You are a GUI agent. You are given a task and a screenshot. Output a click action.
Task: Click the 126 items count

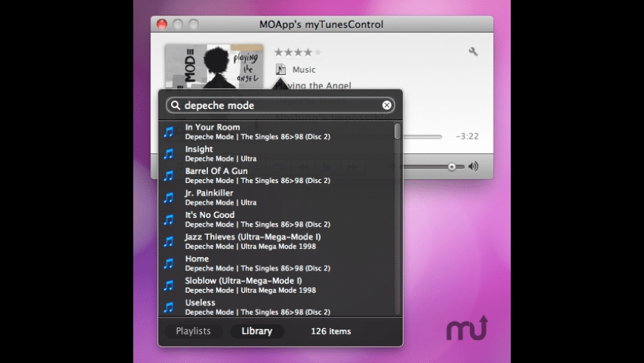tap(331, 331)
